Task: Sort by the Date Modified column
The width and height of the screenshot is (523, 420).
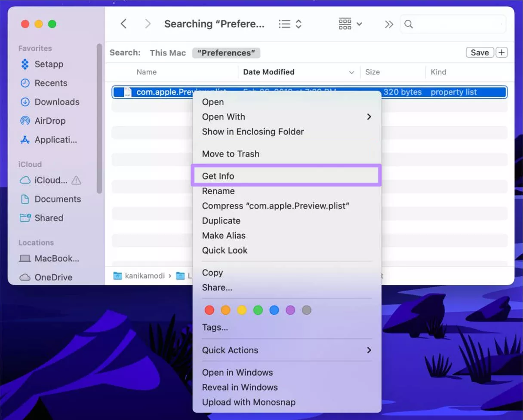Action: click(269, 72)
